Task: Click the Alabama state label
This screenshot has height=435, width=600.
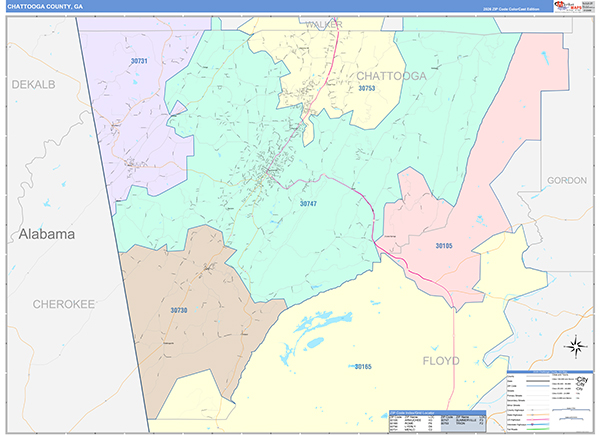Action: 47,234
